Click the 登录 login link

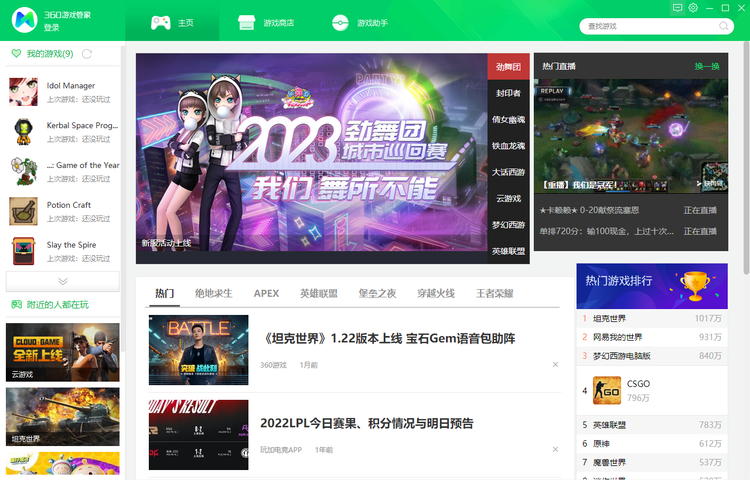coord(52,28)
